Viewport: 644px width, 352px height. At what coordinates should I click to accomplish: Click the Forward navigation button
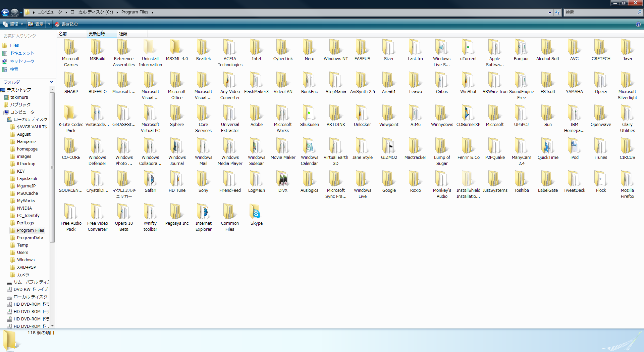[14, 12]
